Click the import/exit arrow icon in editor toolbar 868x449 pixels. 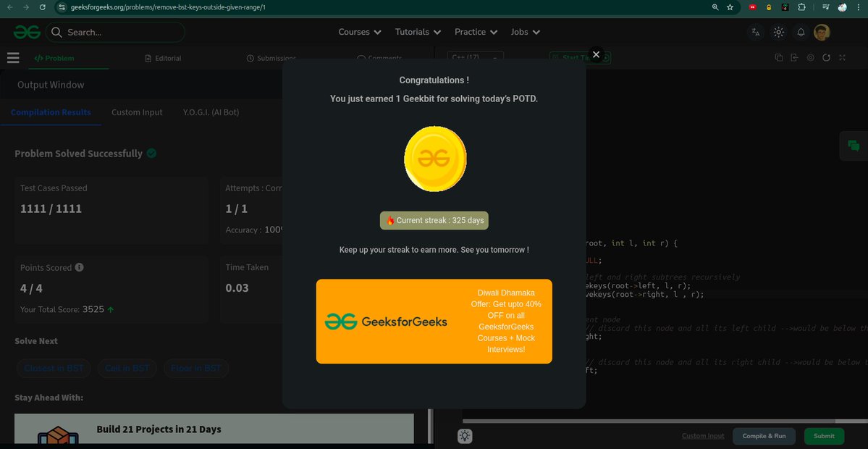pyautogui.click(x=794, y=58)
